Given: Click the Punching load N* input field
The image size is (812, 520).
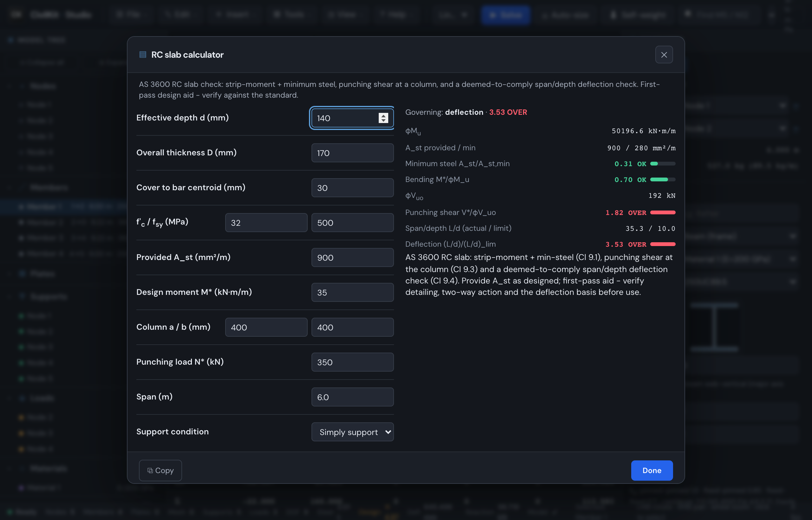Looking at the screenshot, I should coord(352,362).
